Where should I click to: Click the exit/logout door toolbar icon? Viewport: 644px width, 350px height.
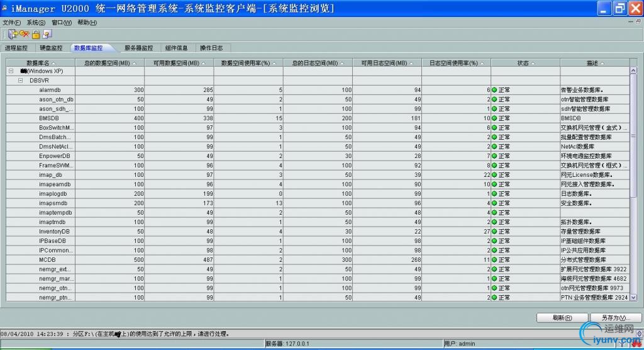pyautogui.click(x=13, y=34)
